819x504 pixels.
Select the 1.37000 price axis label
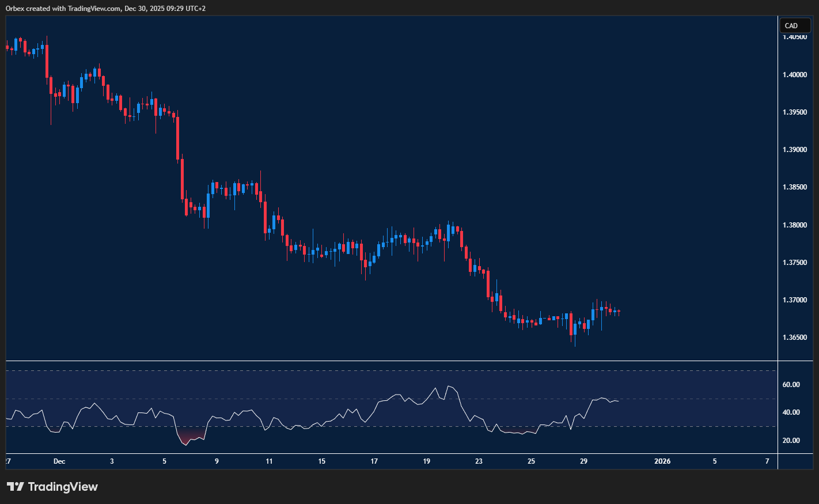794,300
